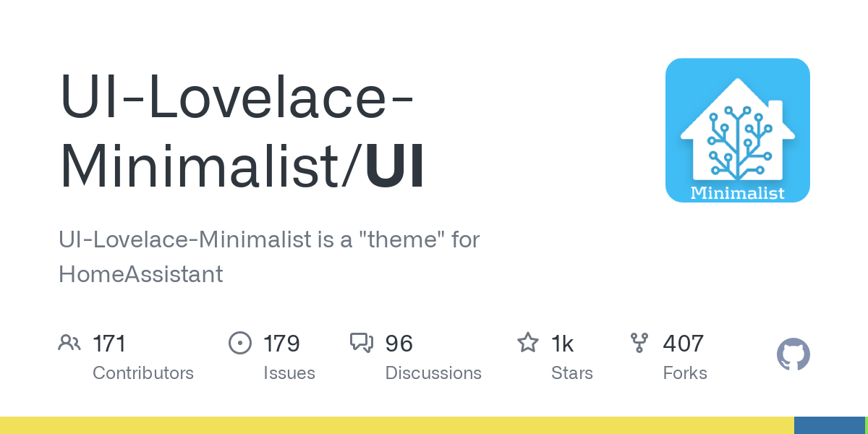
Task: Select the 171 contributors count
Action: pos(109,344)
